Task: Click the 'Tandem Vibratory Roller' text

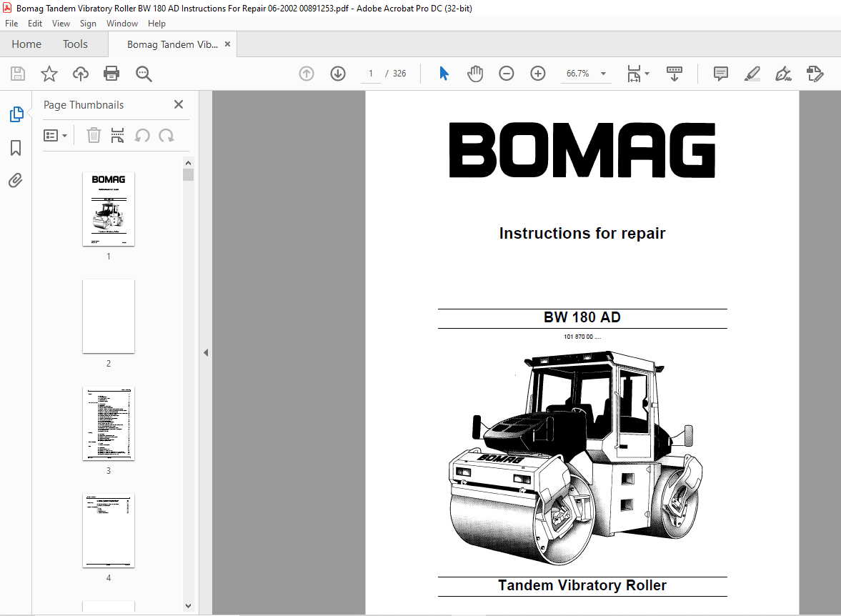Action: [582, 585]
